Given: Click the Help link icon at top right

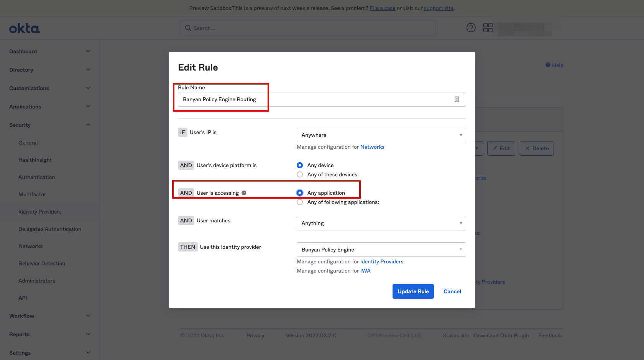Looking at the screenshot, I should [x=548, y=65].
